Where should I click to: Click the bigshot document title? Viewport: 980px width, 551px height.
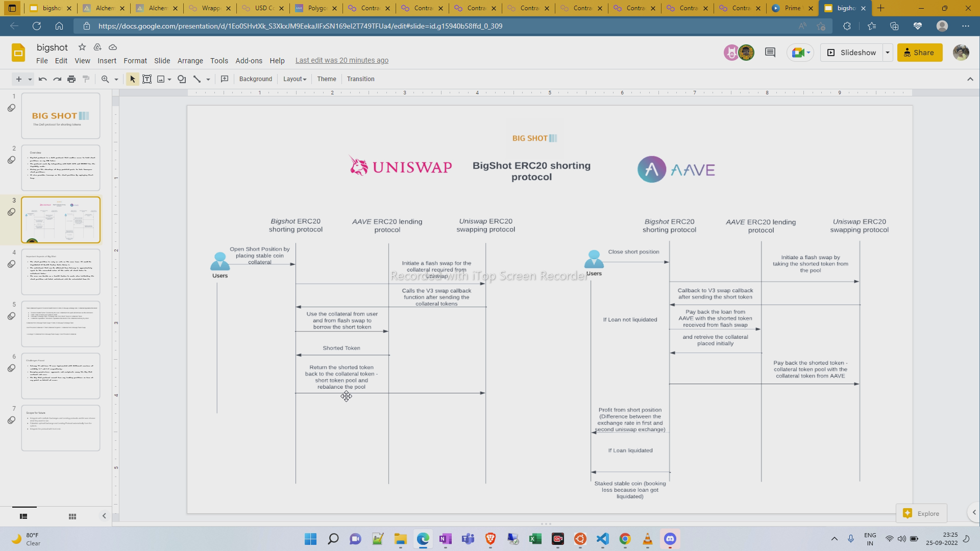tap(52, 47)
